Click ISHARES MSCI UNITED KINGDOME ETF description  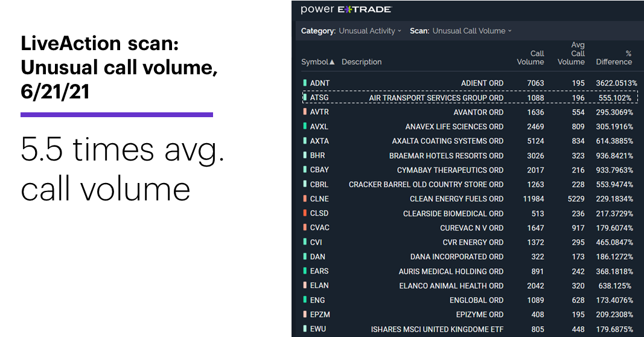[x=437, y=329]
